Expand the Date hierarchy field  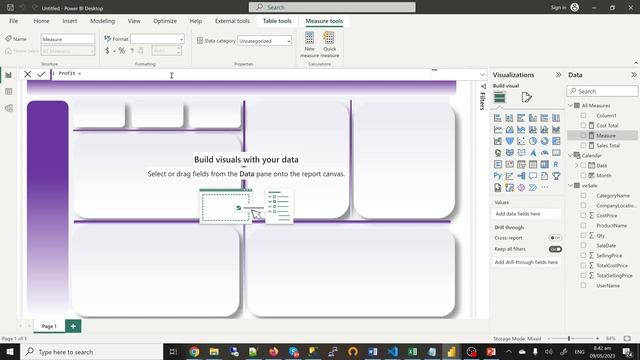577,165
